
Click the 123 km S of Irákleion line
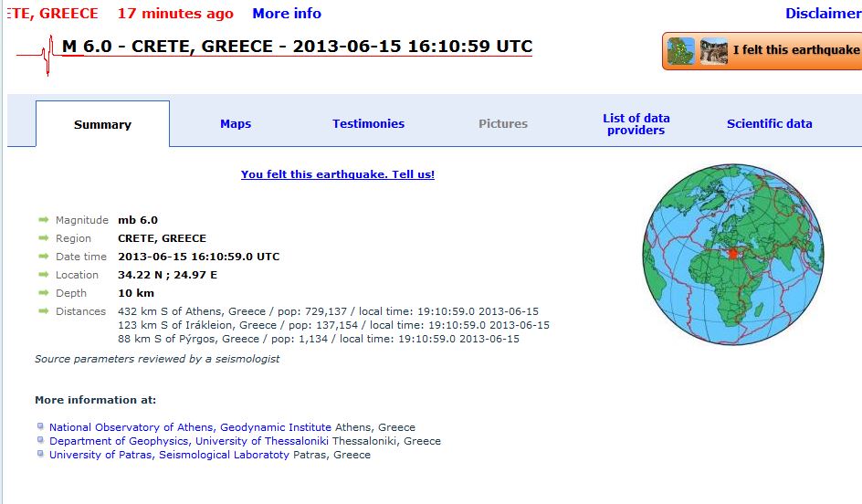(x=333, y=325)
